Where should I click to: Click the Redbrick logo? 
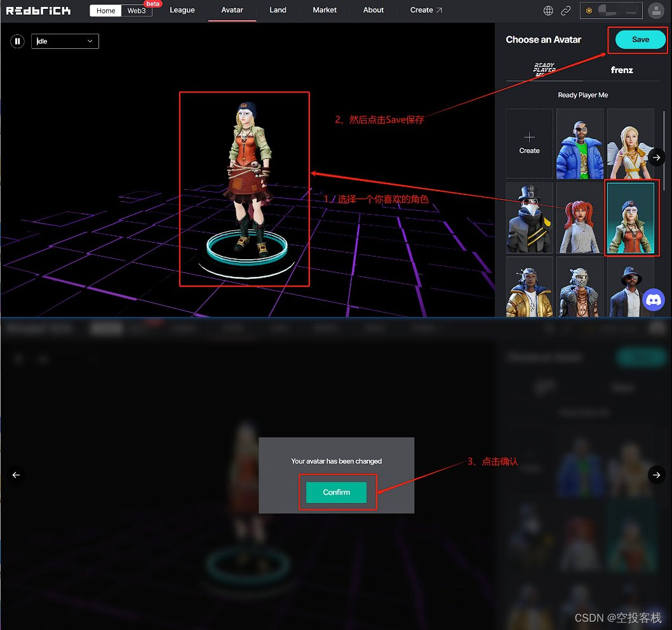[x=38, y=10]
